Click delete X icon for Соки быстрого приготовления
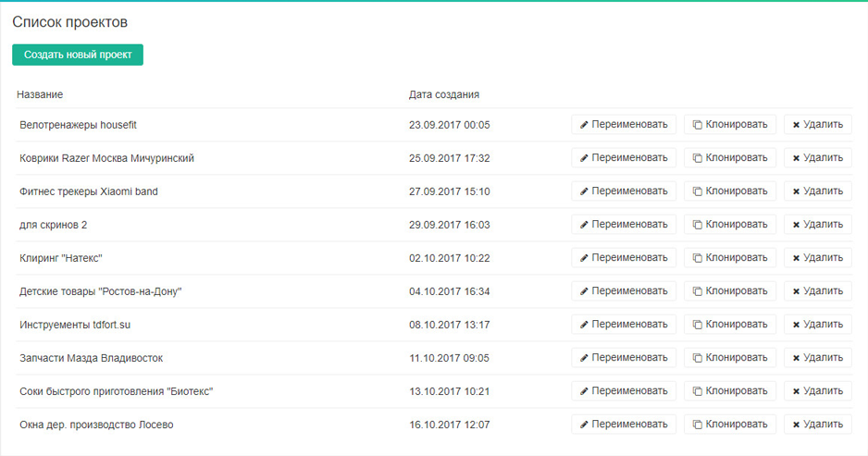Screen dimensions: 868x456 coord(796,391)
